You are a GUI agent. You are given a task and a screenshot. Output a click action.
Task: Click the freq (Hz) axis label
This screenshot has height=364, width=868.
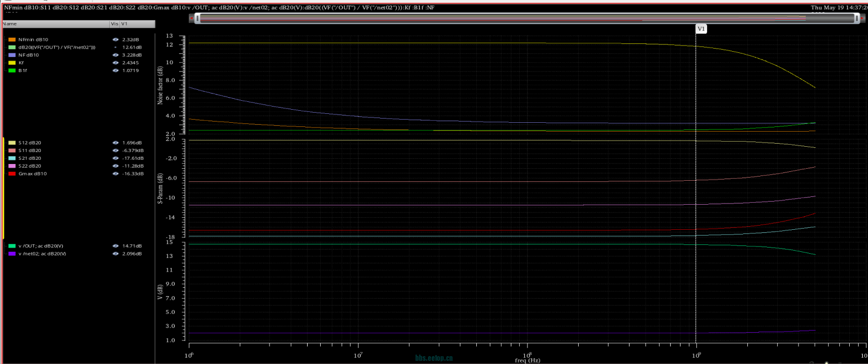[527, 360]
